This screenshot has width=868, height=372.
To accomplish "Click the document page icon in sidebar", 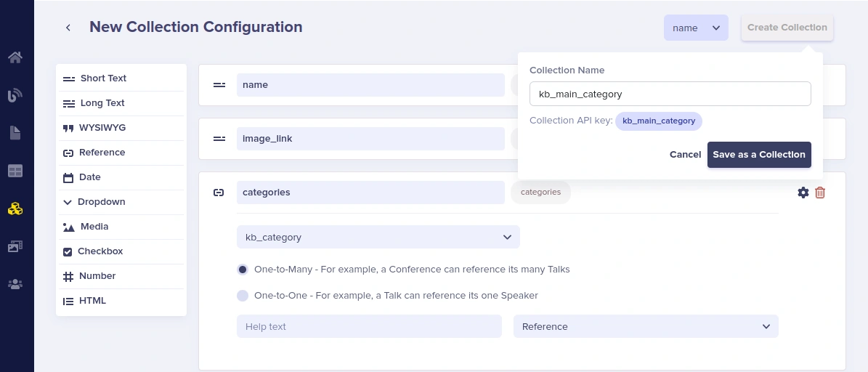I will point(15,133).
